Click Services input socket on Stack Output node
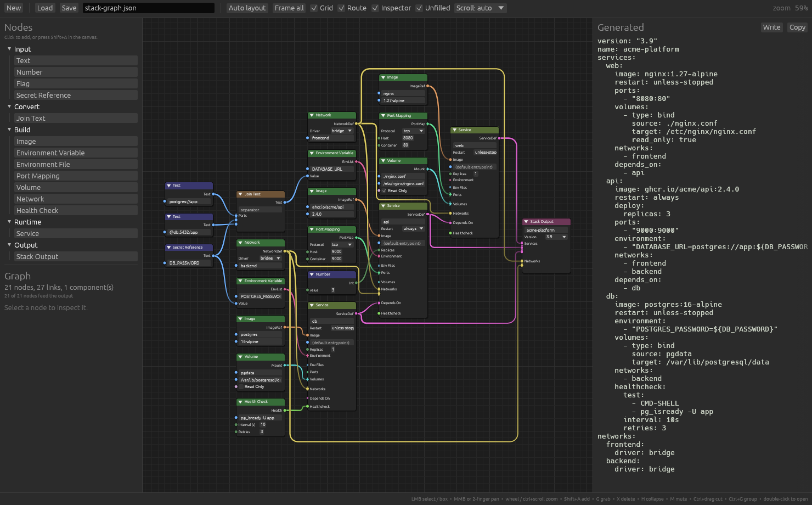 click(x=522, y=244)
